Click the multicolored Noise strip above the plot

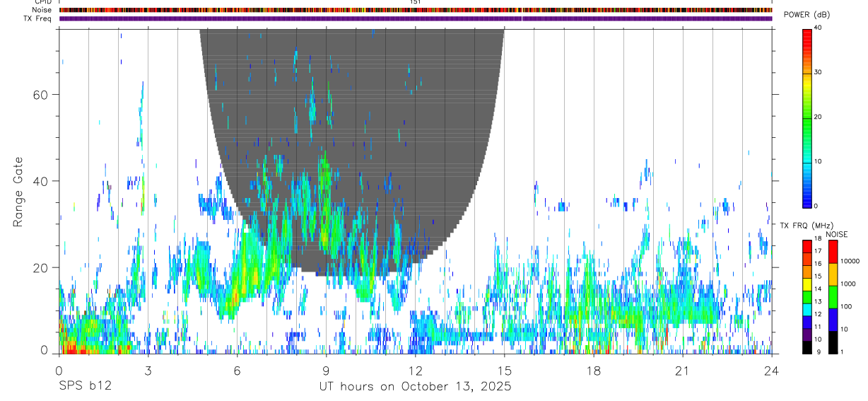tap(415, 10)
